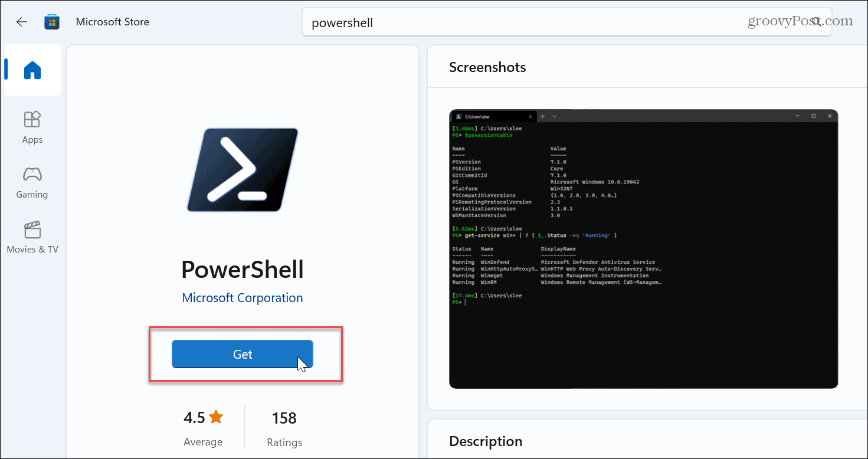Click the Description section heading
The height and width of the screenshot is (459, 868).
point(486,441)
